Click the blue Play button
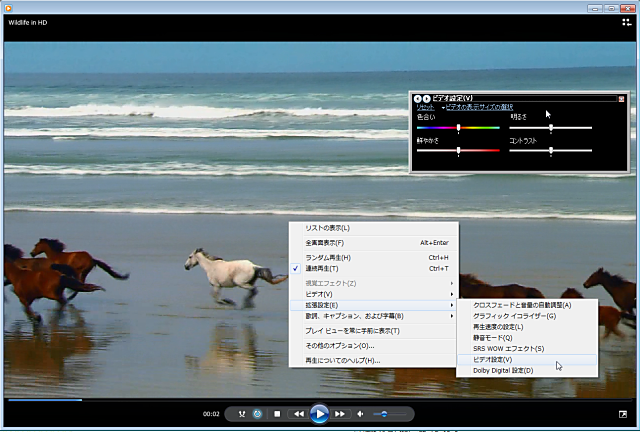Image resolution: width=640 pixels, height=432 pixels. tap(319, 413)
